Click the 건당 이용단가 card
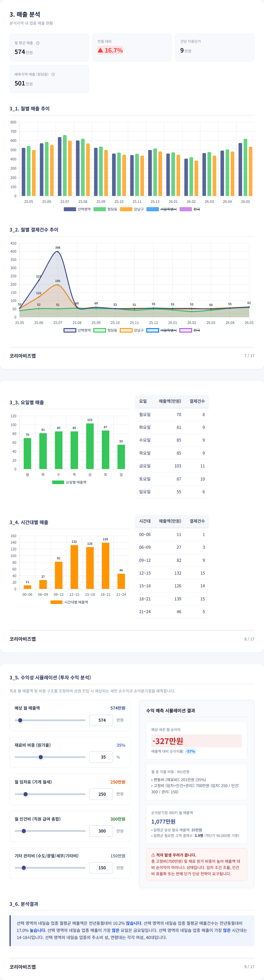Image resolution: width=264 pixels, height=980 pixels. coord(215,47)
